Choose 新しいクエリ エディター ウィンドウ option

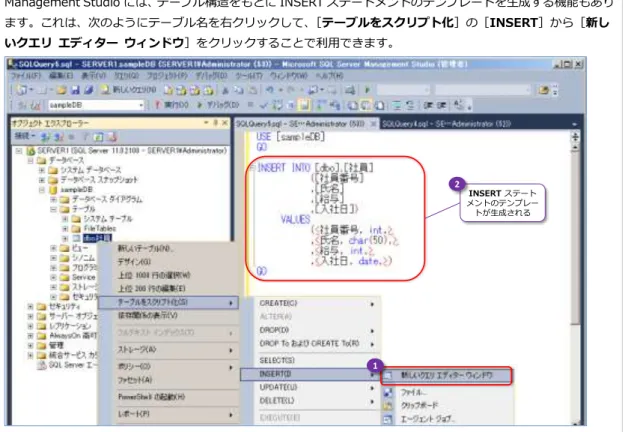(x=446, y=375)
